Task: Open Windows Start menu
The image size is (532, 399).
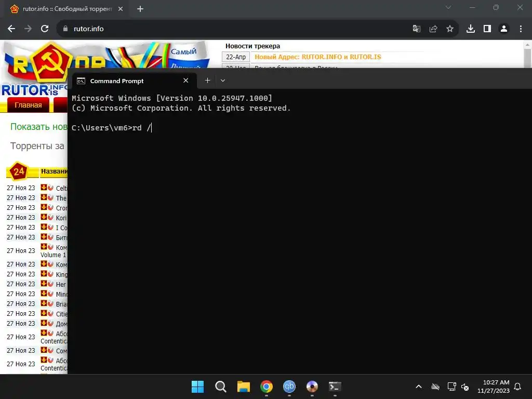Action: pyautogui.click(x=197, y=387)
